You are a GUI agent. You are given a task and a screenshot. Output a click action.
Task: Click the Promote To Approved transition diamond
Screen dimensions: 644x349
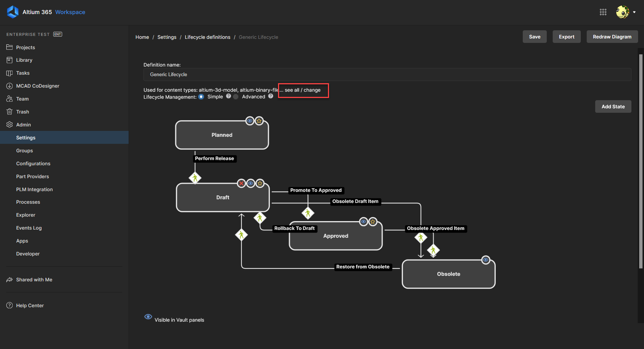308,213
